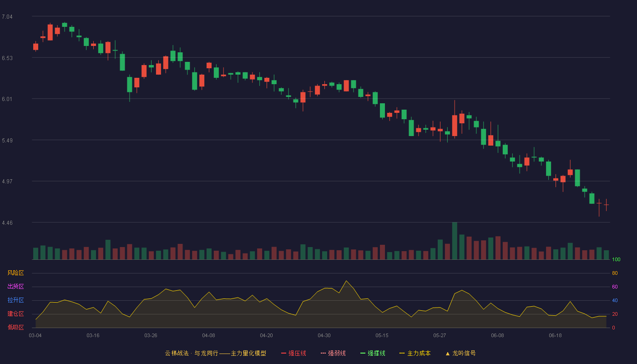Toggle the 龙吟信号 triangle legend item

(x=460, y=353)
